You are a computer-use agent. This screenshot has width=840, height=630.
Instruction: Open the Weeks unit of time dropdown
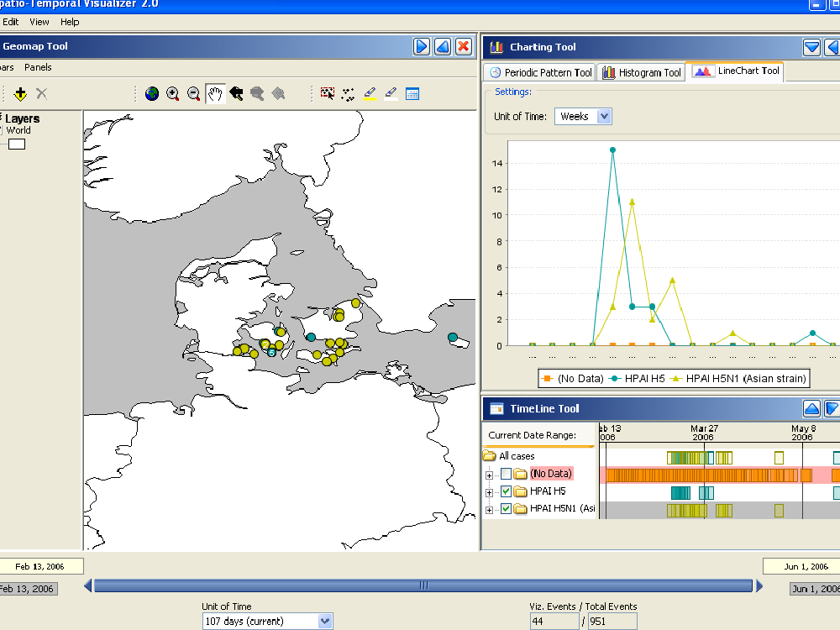pyautogui.click(x=604, y=116)
